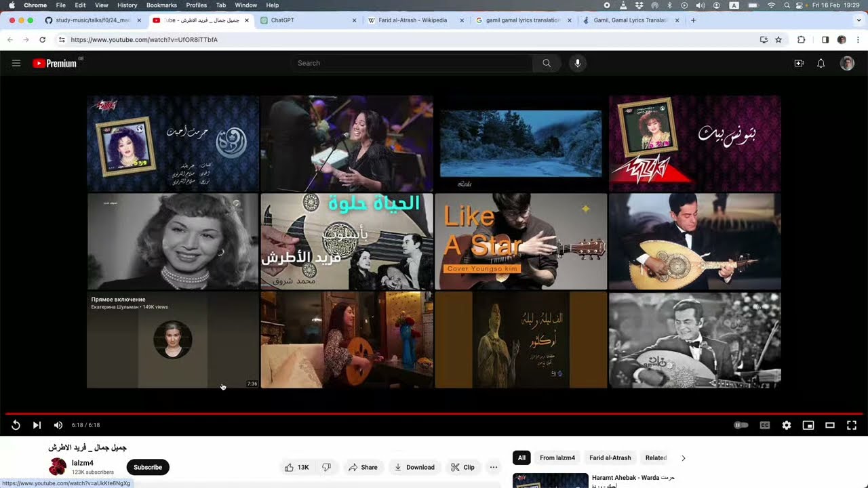This screenshot has width=868, height=488.
Task: Open the black-and-white smiling woman video
Action: click(173, 241)
